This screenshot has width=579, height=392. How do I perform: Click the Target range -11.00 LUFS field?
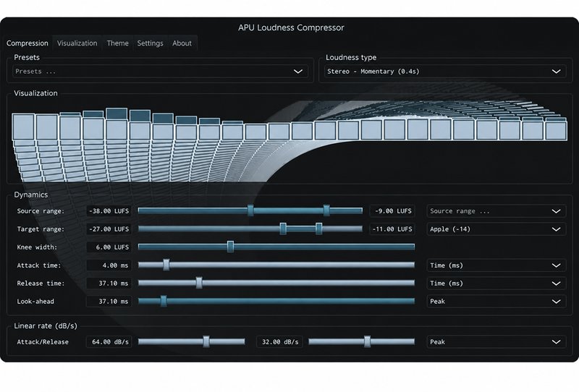(392, 229)
